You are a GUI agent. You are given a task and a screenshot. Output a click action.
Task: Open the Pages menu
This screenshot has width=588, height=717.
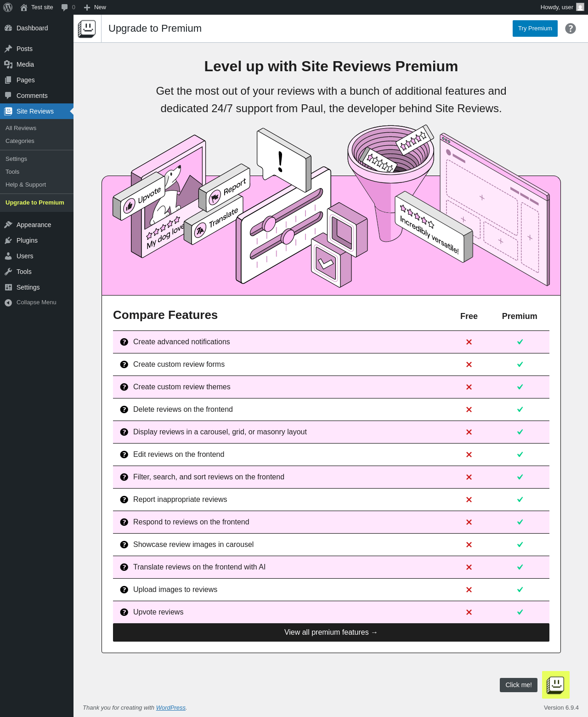tap(37, 80)
